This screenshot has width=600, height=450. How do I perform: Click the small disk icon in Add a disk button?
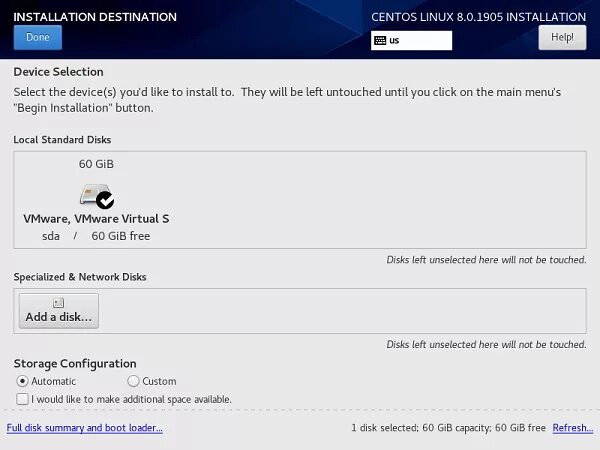[59, 303]
